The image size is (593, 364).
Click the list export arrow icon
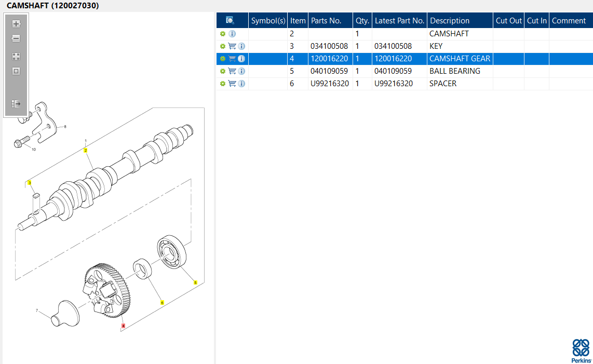[16, 104]
